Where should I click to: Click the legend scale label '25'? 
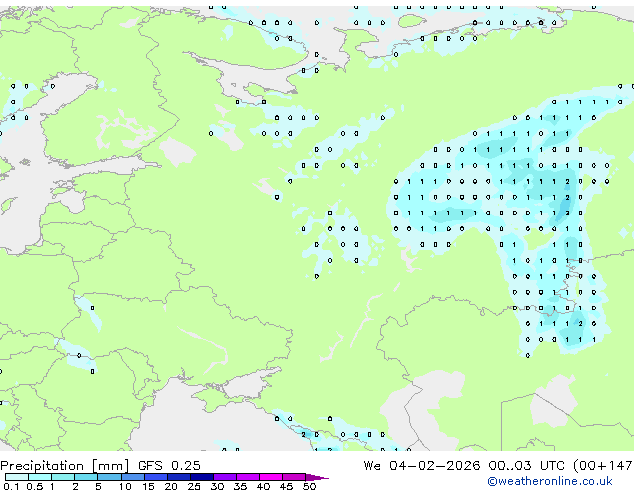pyautogui.click(x=194, y=486)
